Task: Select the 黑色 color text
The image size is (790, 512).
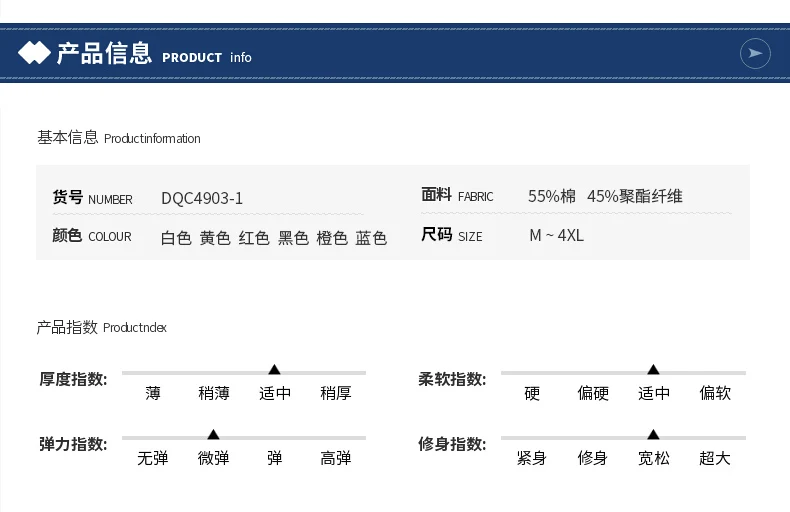Action: click(293, 238)
